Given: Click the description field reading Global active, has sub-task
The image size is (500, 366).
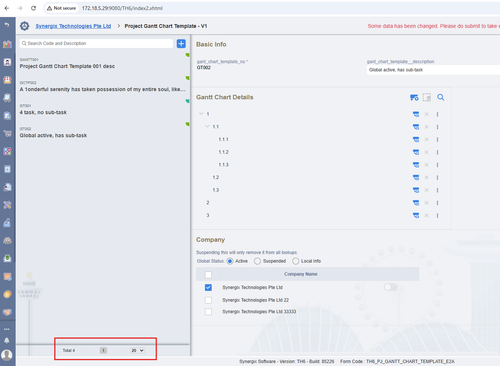Looking at the screenshot, I should pos(433,70).
